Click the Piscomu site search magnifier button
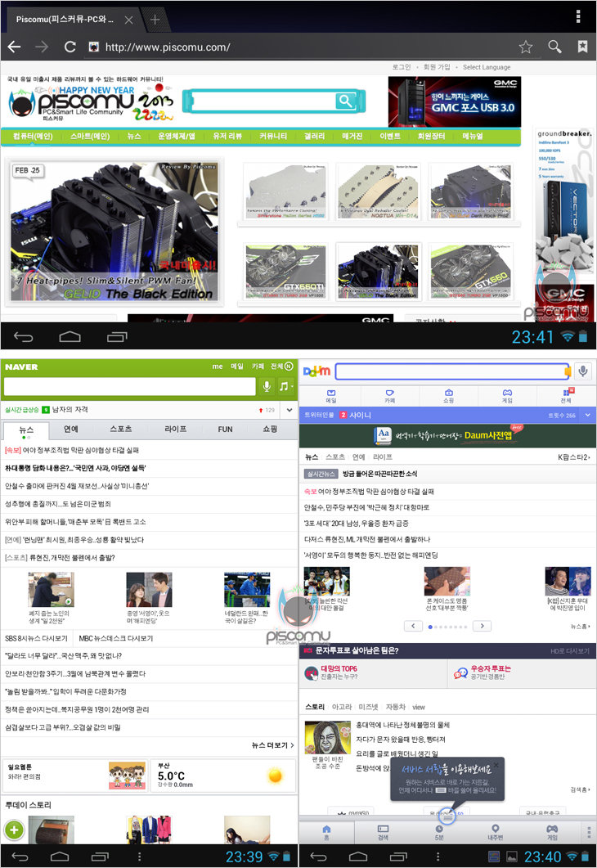The image size is (597, 868). [x=345, y=101]
